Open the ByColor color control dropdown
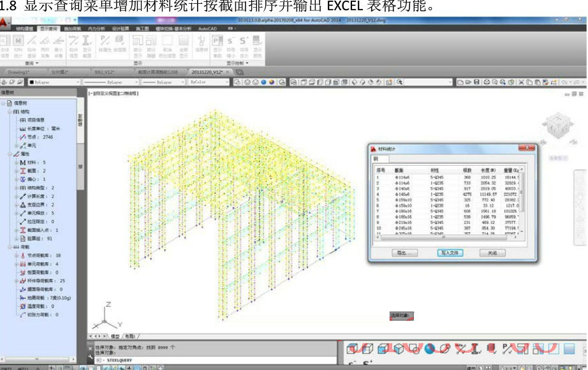 click(226, 82)
